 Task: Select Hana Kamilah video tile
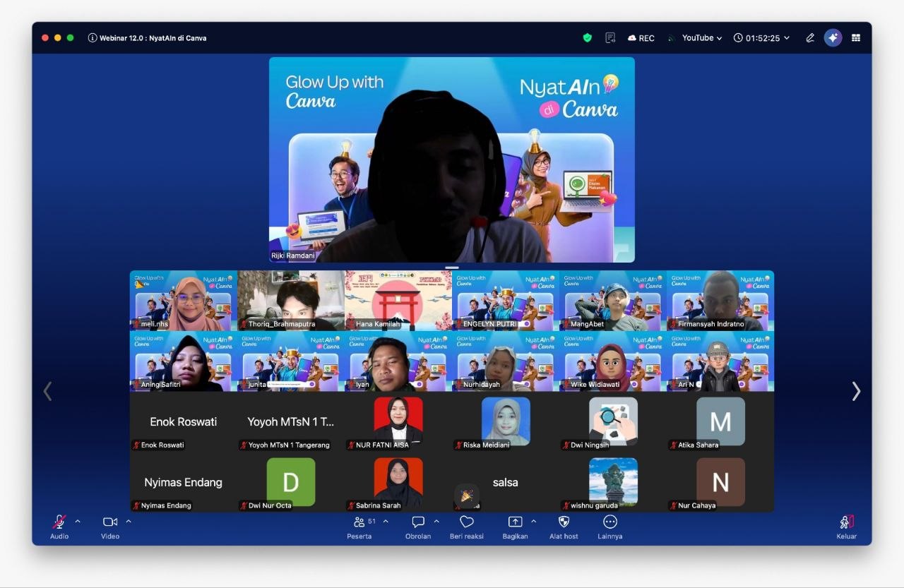click(x=398, y=301)
